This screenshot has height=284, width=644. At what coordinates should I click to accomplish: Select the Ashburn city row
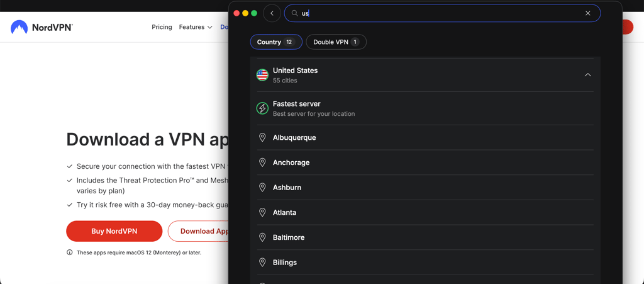click(425, 188)
